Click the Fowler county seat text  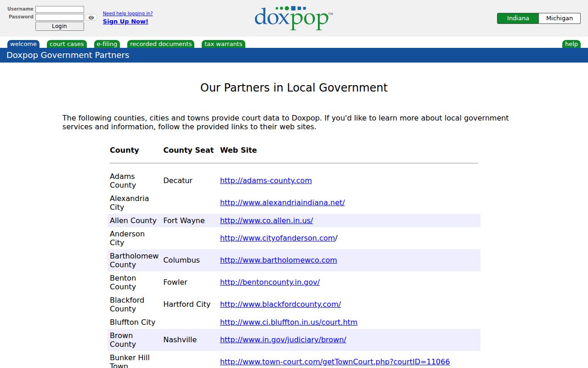(x=175, y=282)
